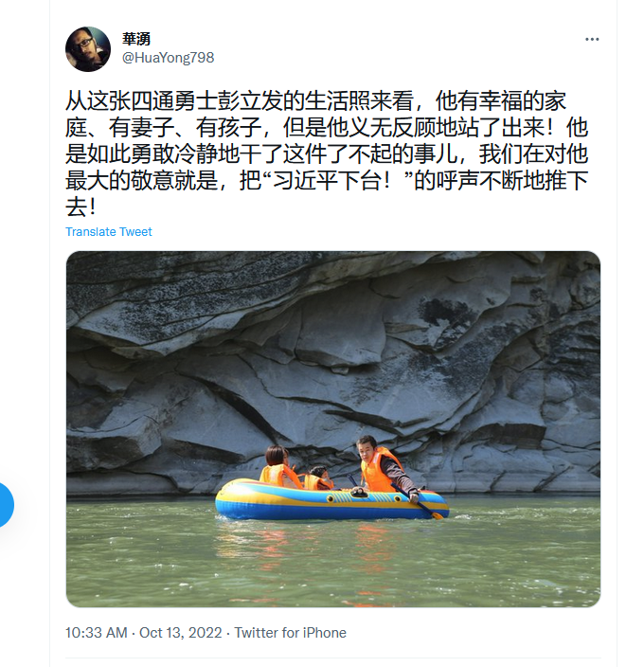Click the Translate Tweet link
Image resolution: width=644 pixels, height=667 pixels.
(108, 232)
